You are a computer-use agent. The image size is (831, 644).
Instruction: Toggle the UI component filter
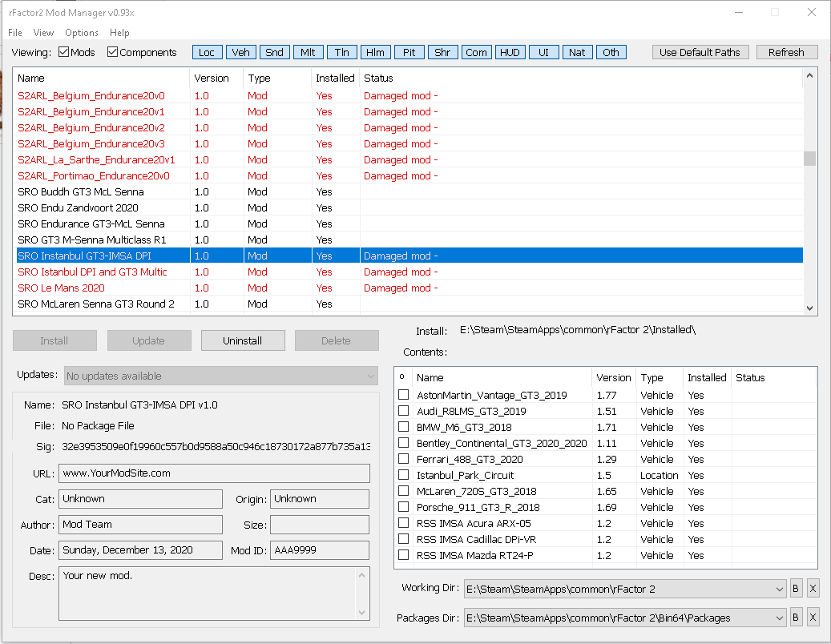544,52
